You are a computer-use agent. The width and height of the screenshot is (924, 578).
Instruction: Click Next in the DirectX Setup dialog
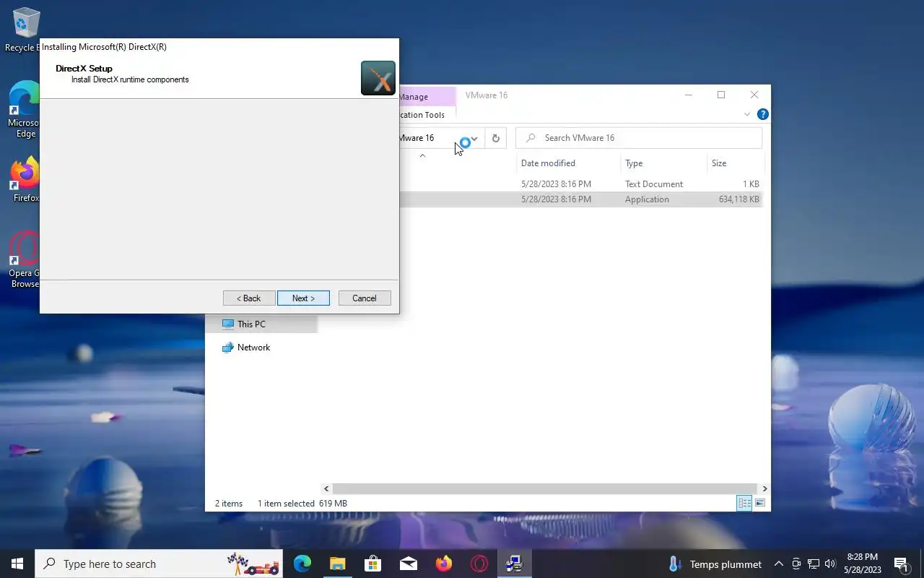(303, 298)
